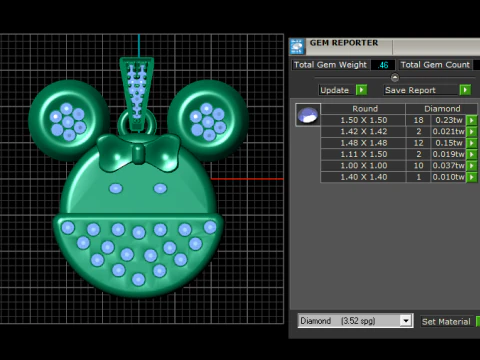Image resolution: width=480 pixels, height=360 pixels.
Task: Click the bow tie on the pendant model
Action: click(138, 153)
